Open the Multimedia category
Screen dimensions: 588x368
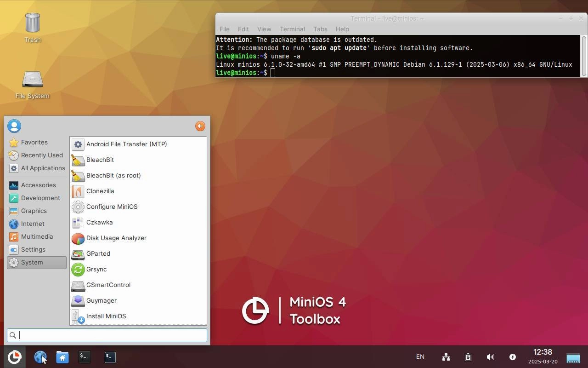tap(37, 236)
